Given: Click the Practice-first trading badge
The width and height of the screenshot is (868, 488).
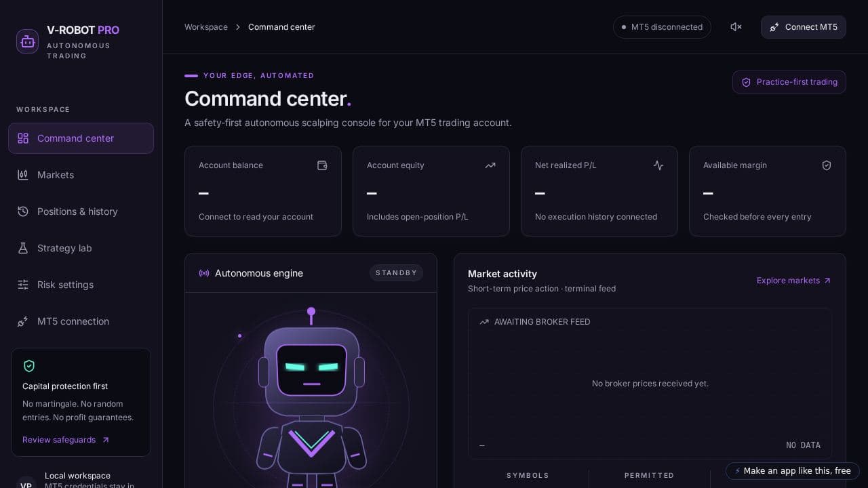Looking at the screenshot, I should [x=789, y=82].
